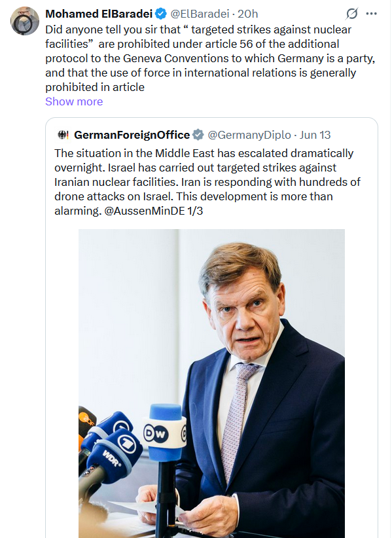Click ElBaradei's blue verified badge
The height and width of the screenshot is (538, 392).
pyautogui.click(x=161, y=14)
